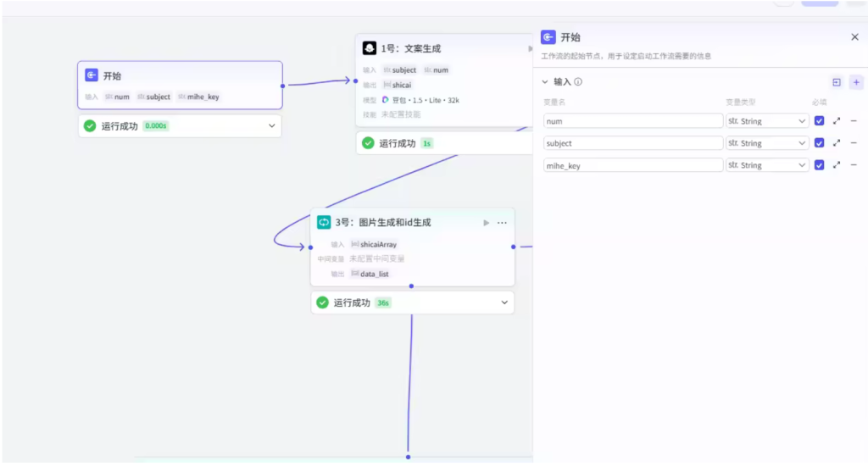Click the subject variable name field
The height and width of the screenshot is (466, 868).
click(633, 143)
